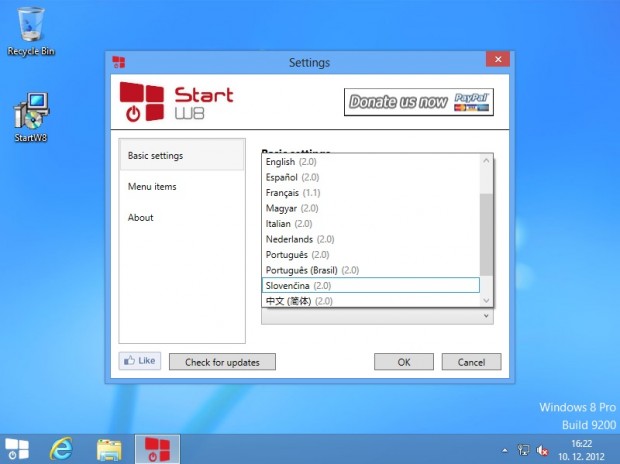Click the Like thumbs-up button
This screenshot has width=620, height=464.
pyautogui.click(x=140, y=361)
